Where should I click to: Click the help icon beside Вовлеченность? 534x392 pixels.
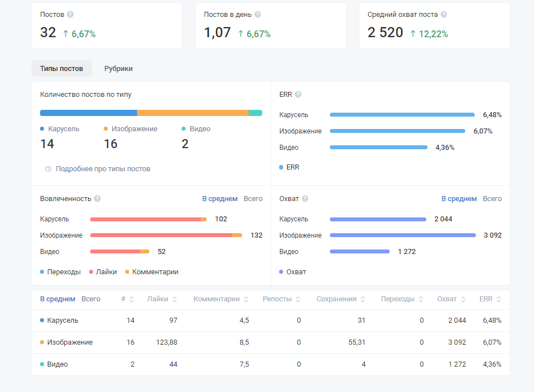(98, 198)
